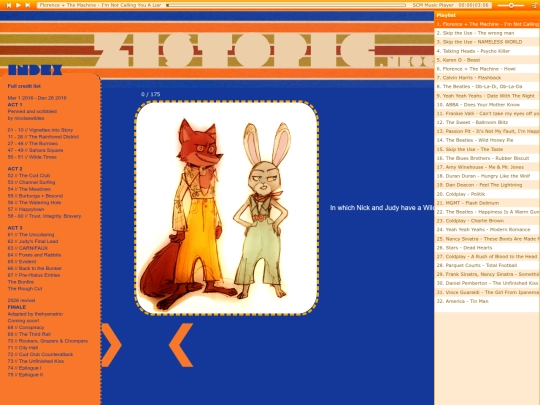Play 'America - Tin Man' track
The height and width of the screenshot is (405, 540).
point(487,301)
